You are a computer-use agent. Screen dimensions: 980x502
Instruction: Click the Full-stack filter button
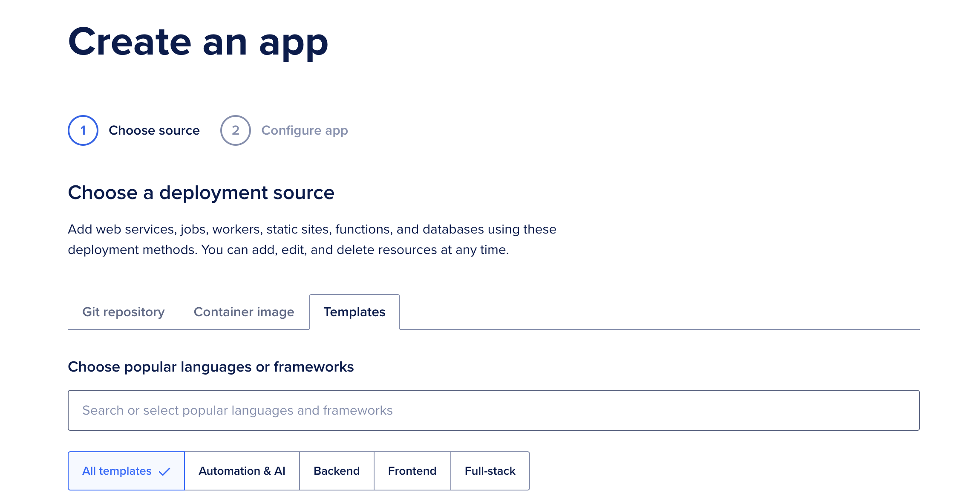490,471
